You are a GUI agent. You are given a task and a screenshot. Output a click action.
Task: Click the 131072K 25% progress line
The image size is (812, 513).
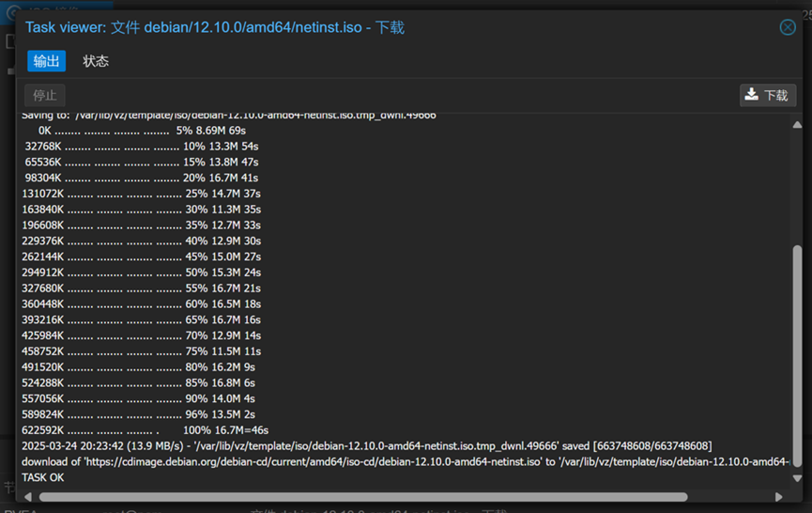[x=142, y=194]
